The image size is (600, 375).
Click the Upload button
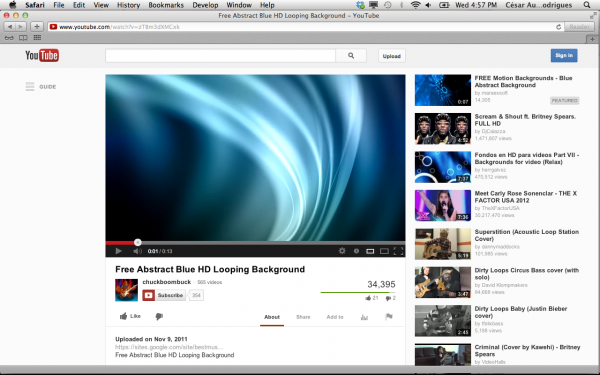coord(392,56)
